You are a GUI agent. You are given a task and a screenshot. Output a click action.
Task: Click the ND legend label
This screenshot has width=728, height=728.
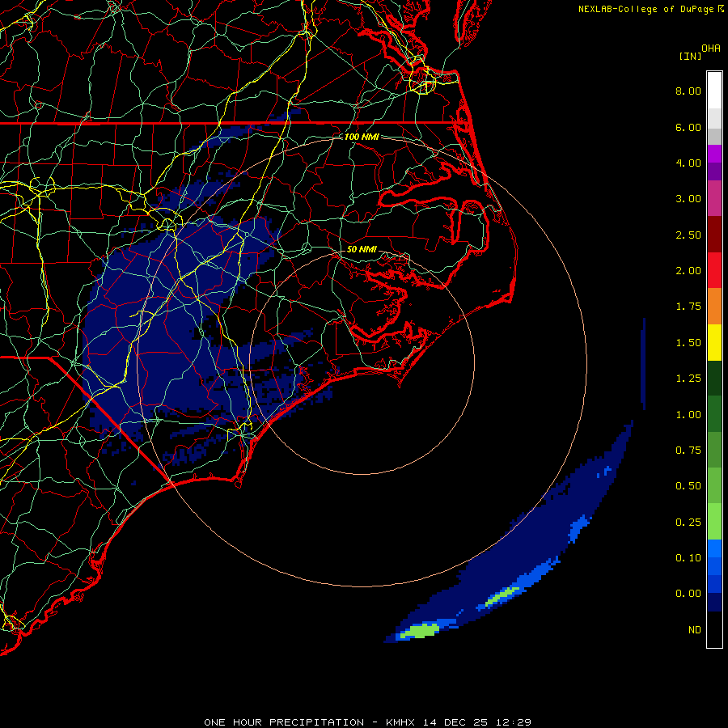coord(695,630)
